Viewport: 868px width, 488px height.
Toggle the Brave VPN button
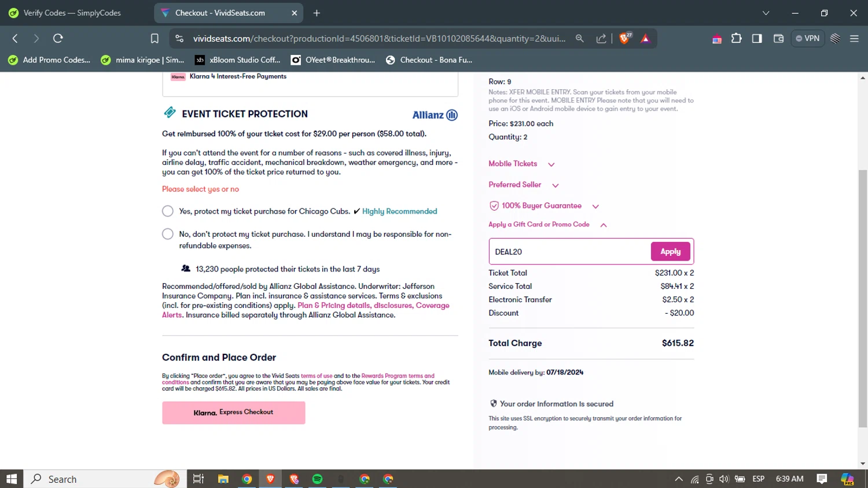coord(807,38)
